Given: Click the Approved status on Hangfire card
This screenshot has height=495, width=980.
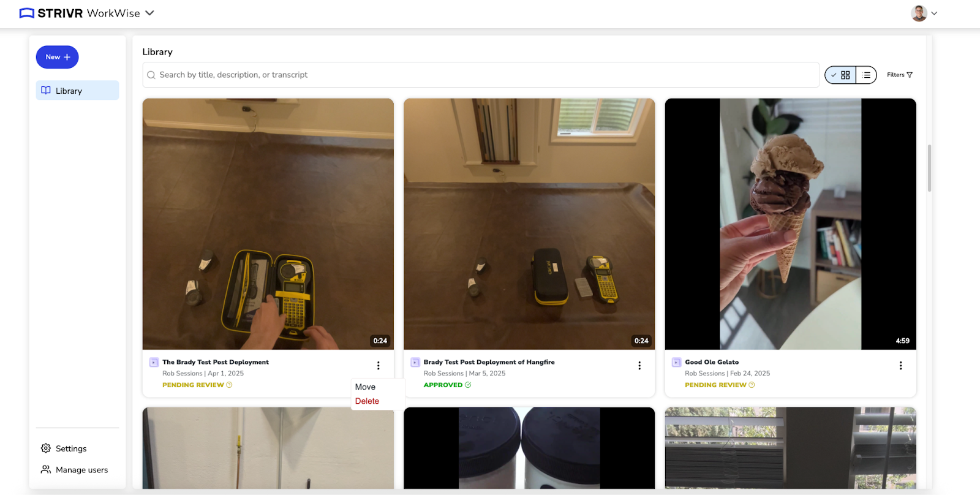Looking at the screenshot, I should (447, 385).
